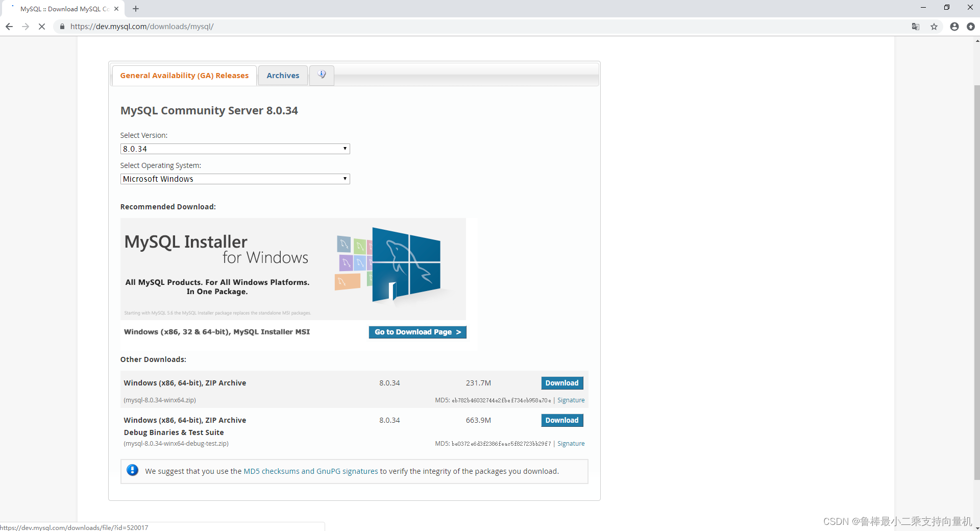
Task: Open Signature link for debug-test zip
Action: click(571, 444)
